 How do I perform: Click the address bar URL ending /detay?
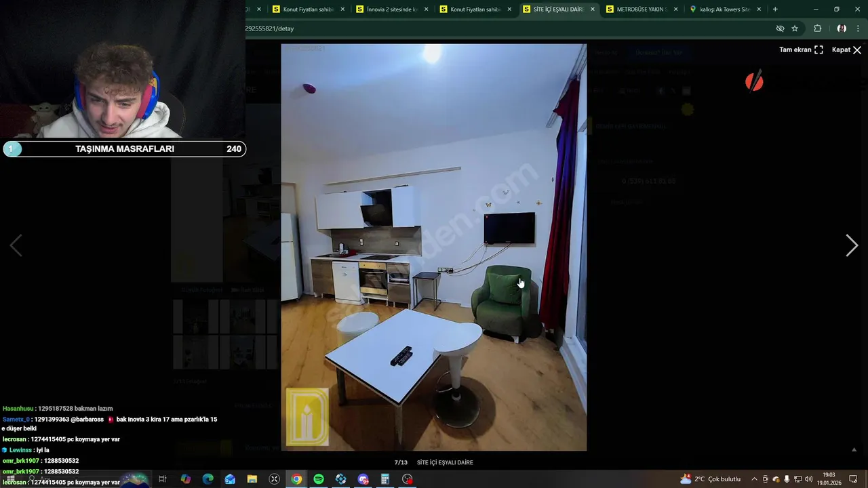click(269, 28)
